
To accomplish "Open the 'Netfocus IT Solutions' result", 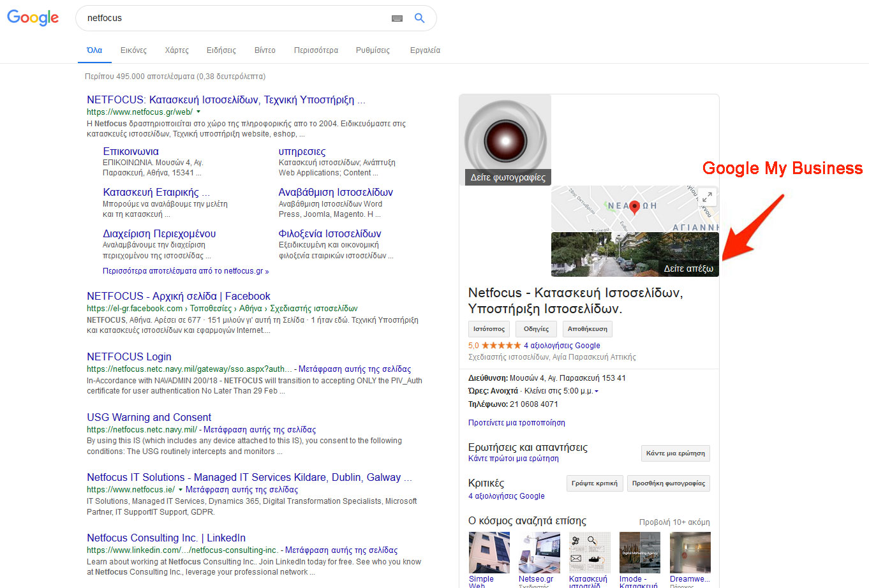I will coord(249,478).
